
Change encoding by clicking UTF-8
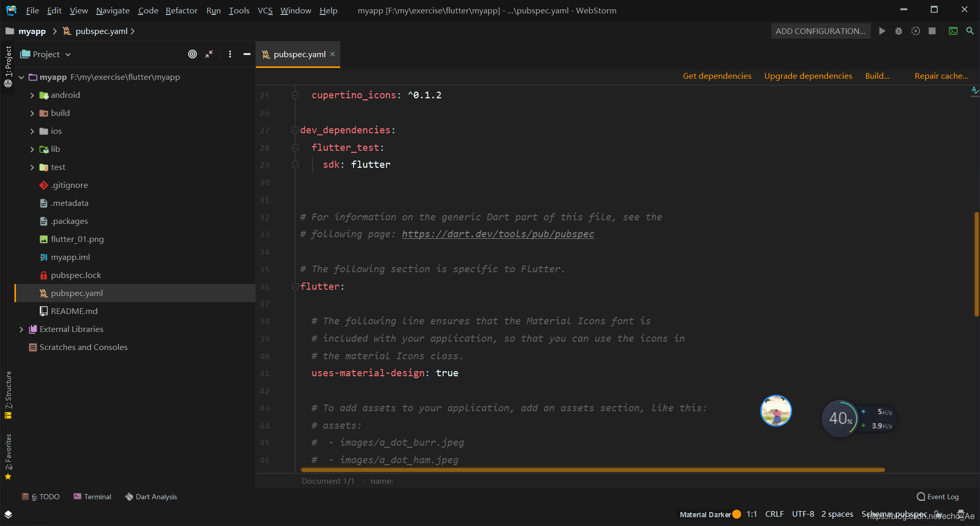(802, 514)
